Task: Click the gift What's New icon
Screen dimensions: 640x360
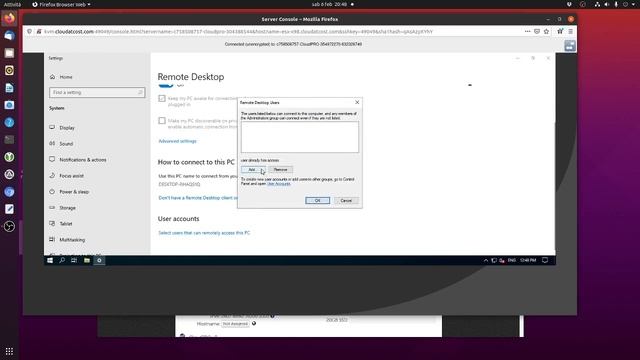Action: coord(560,31)
